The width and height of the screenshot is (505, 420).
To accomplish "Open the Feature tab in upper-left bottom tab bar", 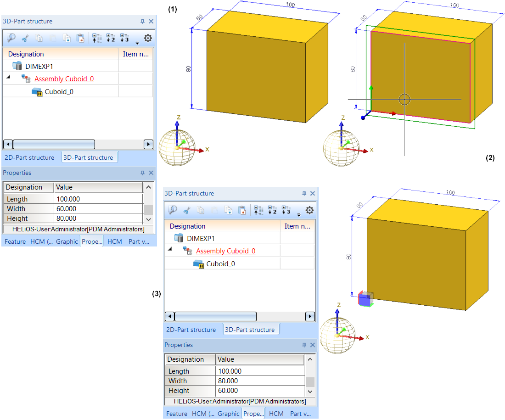I will tap(15, 241).
